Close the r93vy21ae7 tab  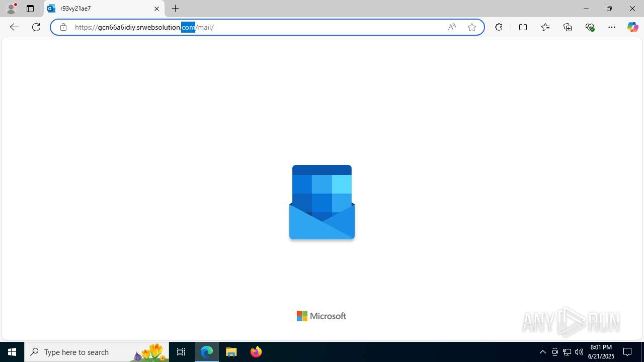(156, 9)
